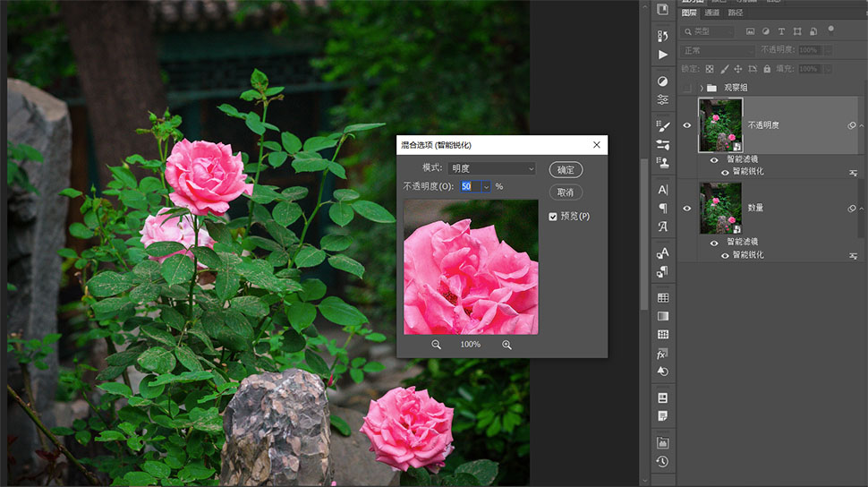Open the Gradients panel icon
This screenshot has width=868, height=487.
[x=662, y=316]
